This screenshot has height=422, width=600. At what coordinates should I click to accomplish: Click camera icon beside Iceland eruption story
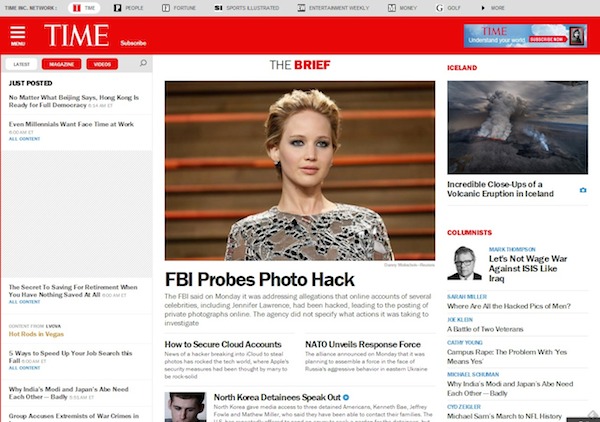583,190
